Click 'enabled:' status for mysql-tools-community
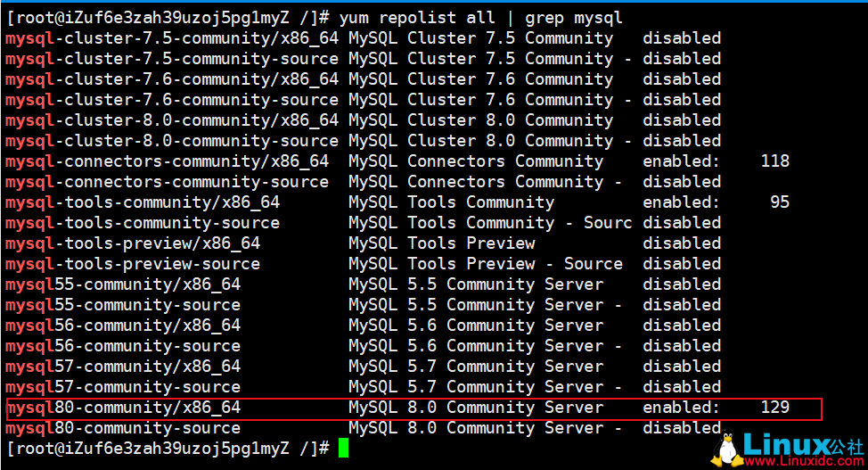868x470 pixels. tap(681, 202)
